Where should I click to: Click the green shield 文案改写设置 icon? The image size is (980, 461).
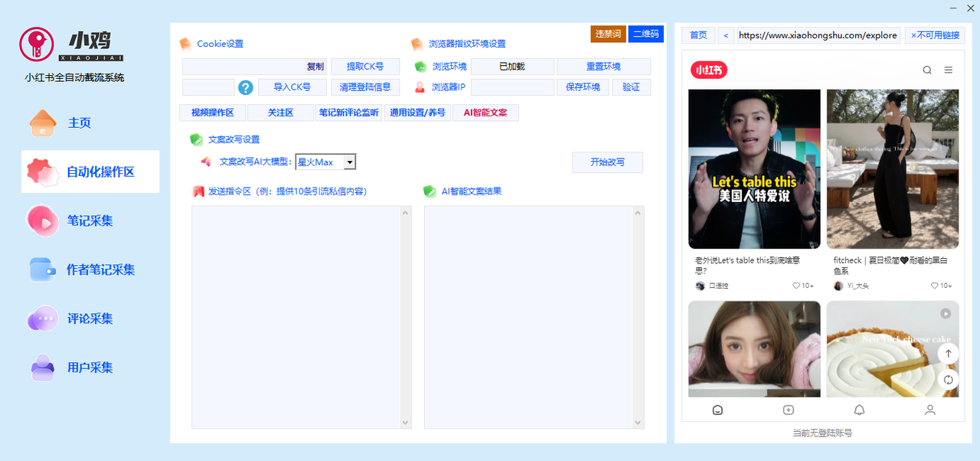pyautogui.click(x=196, y=139)
